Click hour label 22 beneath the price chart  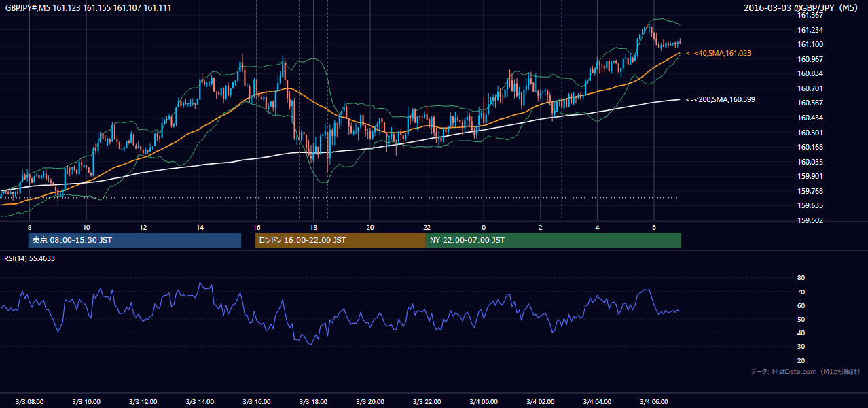point(427,227)
